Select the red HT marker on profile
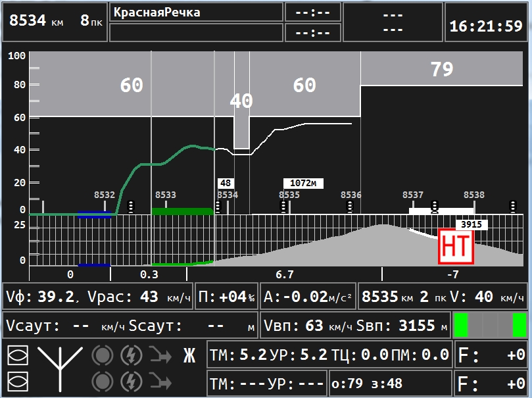532x398 pixels. pos(455,247)
